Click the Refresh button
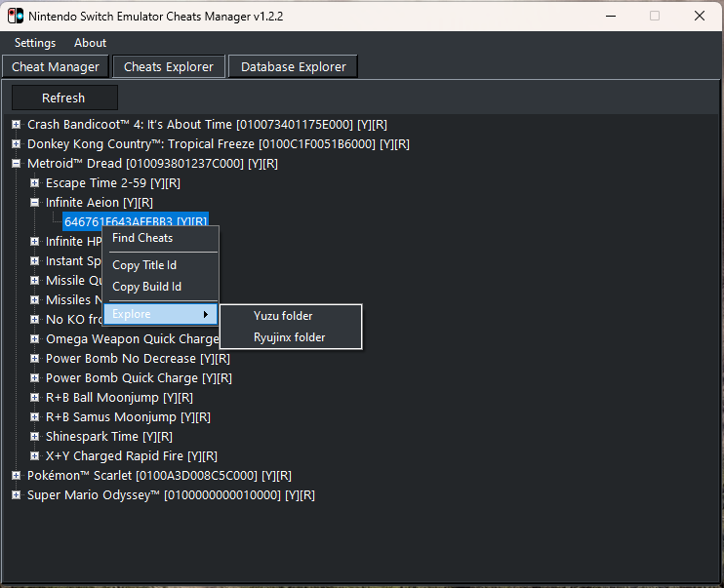 click(x=64, y=98)
